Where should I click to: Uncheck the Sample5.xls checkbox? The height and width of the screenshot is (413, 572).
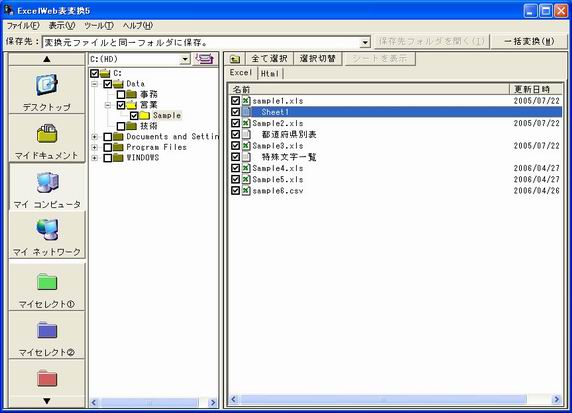[235, 179]
